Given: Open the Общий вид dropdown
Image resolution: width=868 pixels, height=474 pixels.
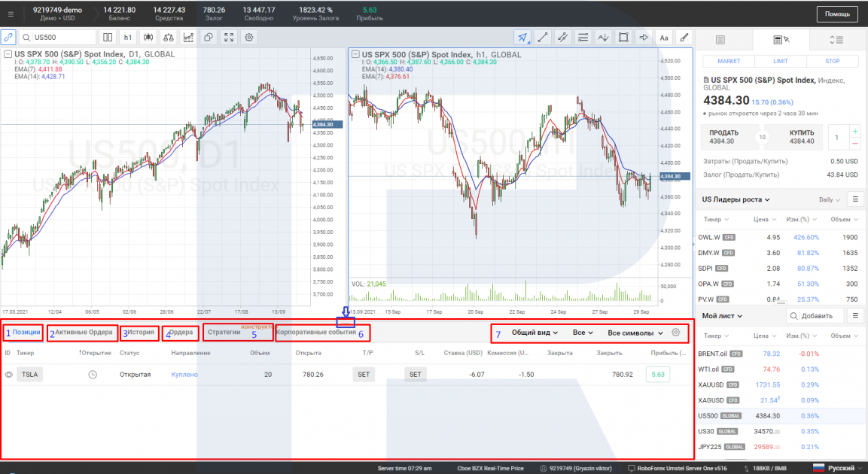Looking at the screenshot, I should [535, 333].
